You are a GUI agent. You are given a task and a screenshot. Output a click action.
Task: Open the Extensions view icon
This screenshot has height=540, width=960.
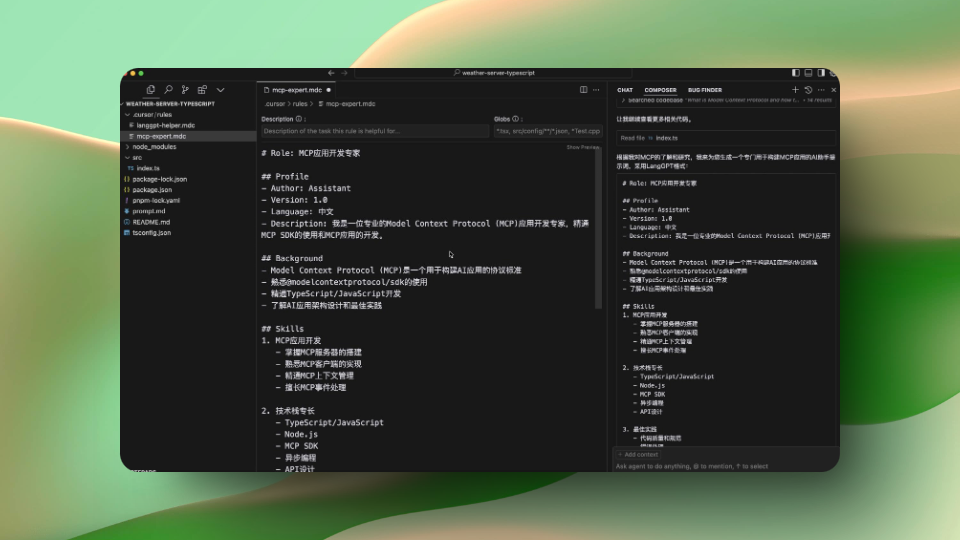pos(202,90)
